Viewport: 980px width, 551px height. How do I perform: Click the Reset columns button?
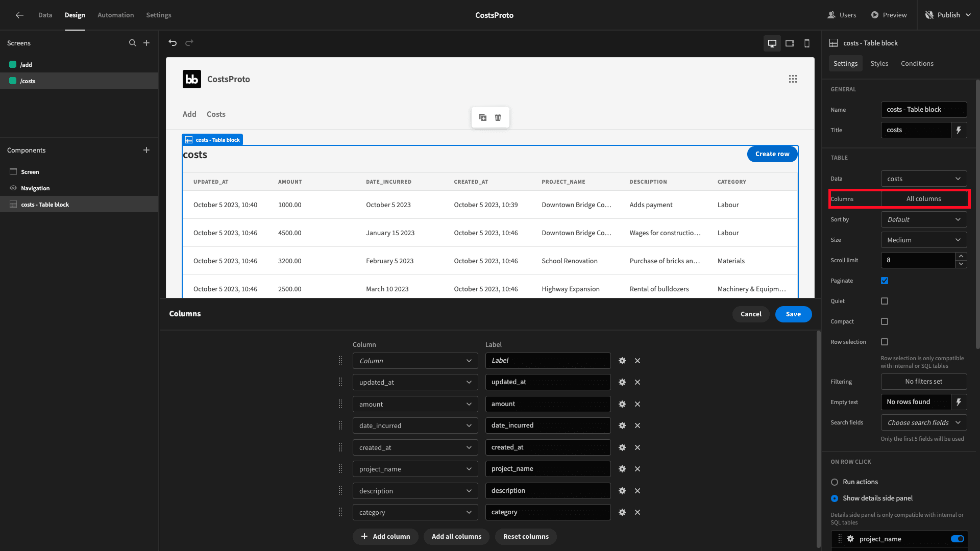[x=526, y=536]
